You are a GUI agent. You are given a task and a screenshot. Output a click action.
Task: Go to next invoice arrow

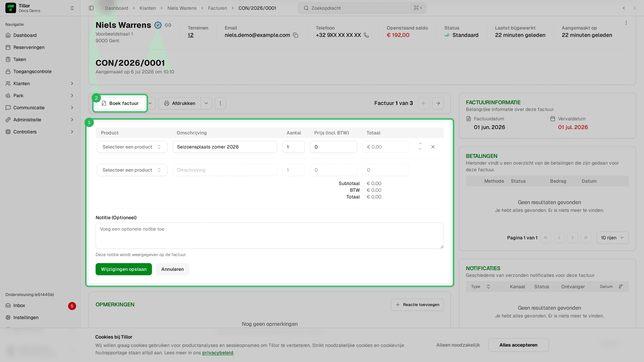438,103
